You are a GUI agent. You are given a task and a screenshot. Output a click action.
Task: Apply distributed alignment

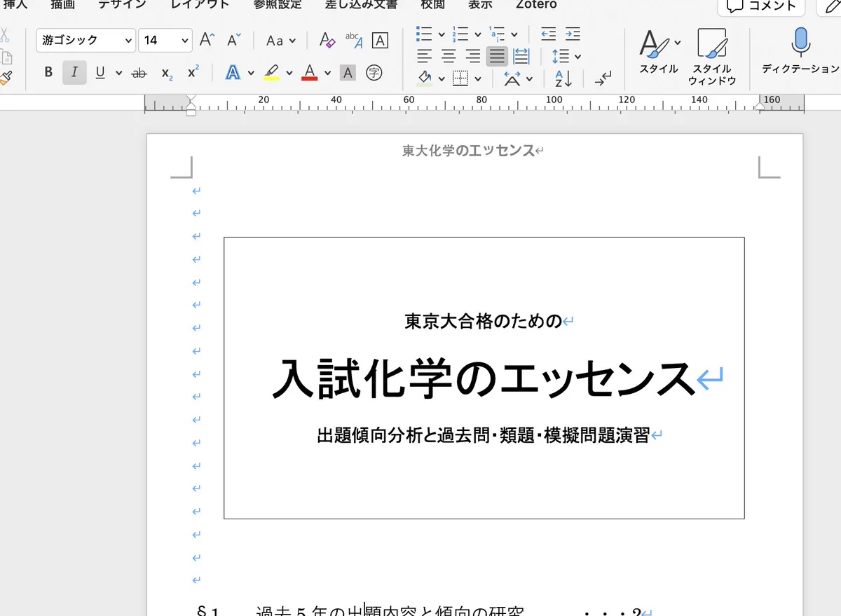click(521, 56)
